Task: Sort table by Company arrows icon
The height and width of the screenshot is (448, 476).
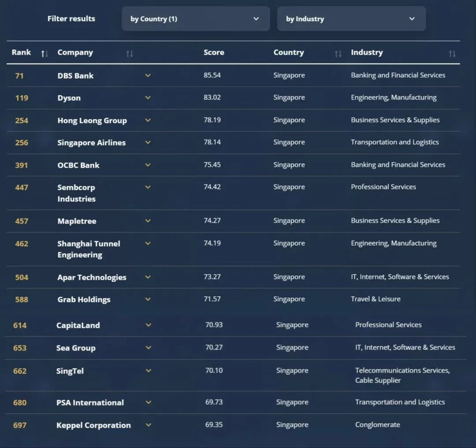Action: pyautogui.click(x=130, y=54)
